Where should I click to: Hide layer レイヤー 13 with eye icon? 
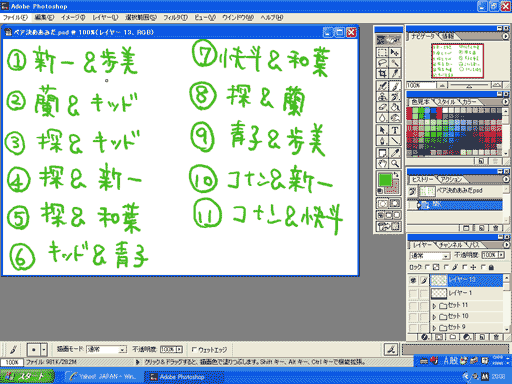point(413,280)
